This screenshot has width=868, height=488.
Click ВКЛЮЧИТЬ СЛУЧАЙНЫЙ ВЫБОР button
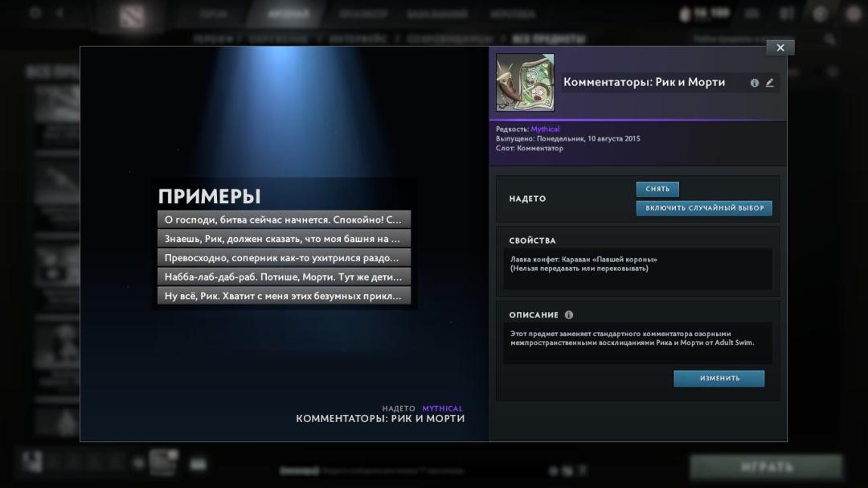704,208
